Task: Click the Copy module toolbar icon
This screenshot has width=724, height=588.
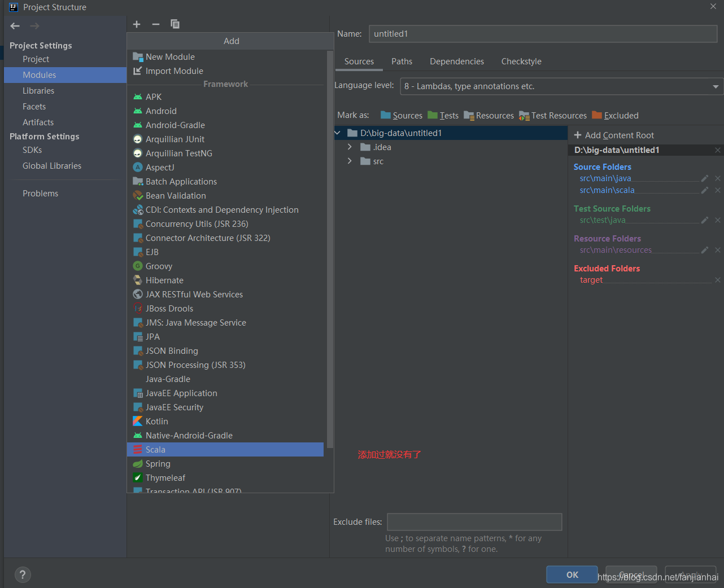Action: click(175, 24)
